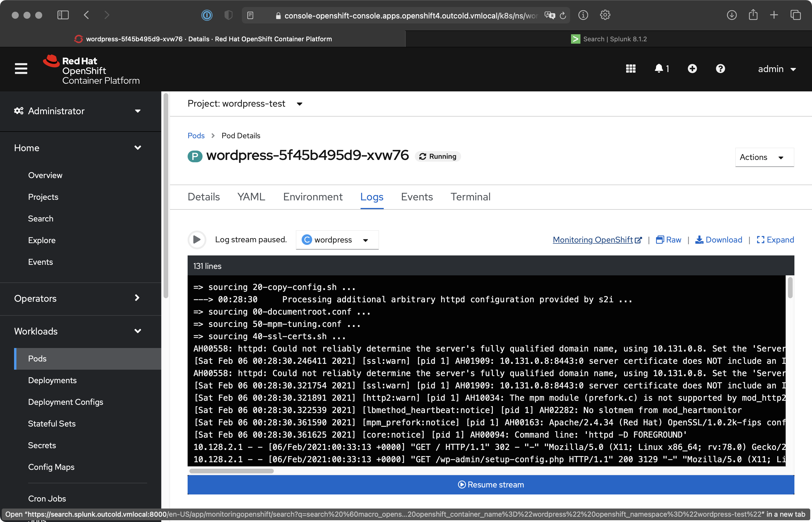Show the tab overview icon
Screen dimensions: 812x522
pyautogui.click(x=796, y=15)
